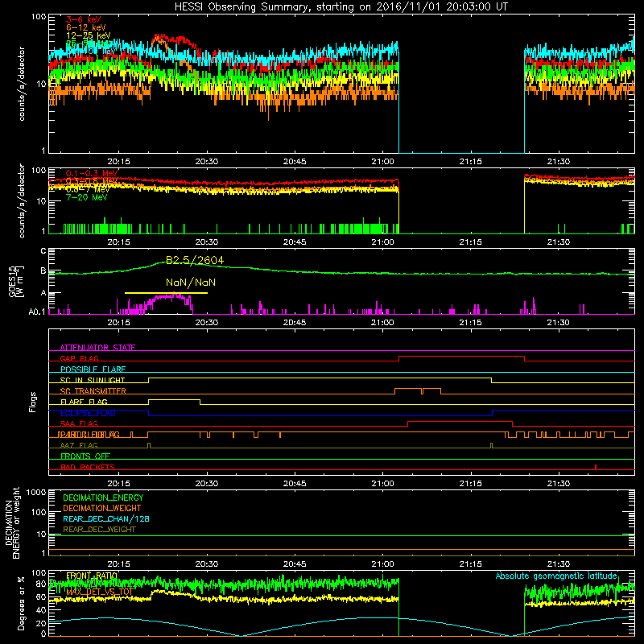This screenshot has width=644, height=644.
Task: Click the Absolute geomagnetic latitude label
Action: 556,576
